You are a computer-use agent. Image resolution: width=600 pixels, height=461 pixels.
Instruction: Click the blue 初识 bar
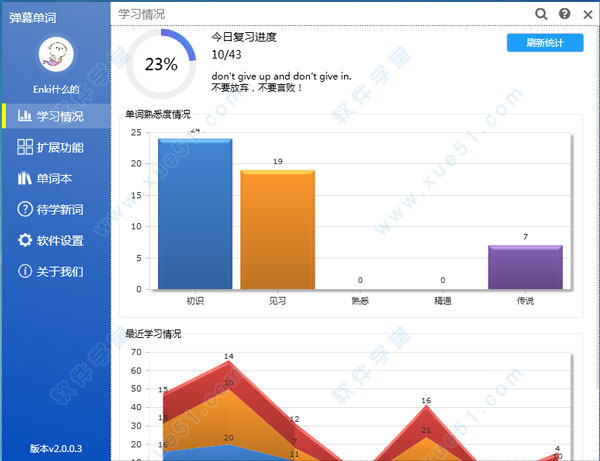click(x=195, y=214)
